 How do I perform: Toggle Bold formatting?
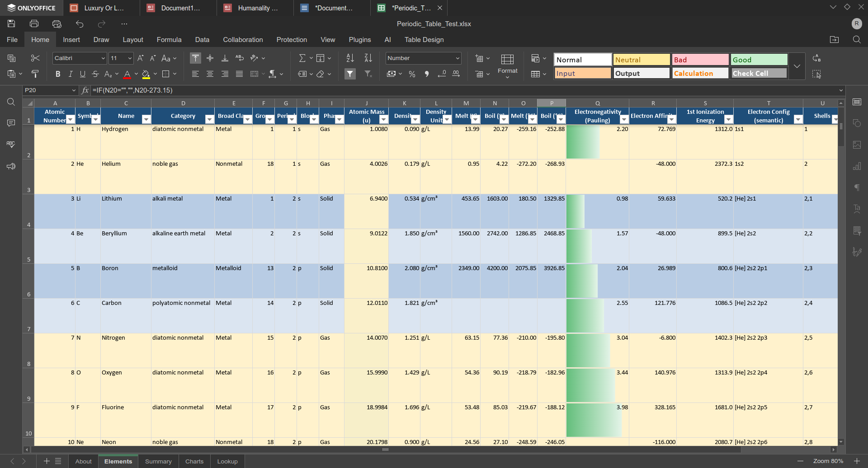(x=58, y=74)
